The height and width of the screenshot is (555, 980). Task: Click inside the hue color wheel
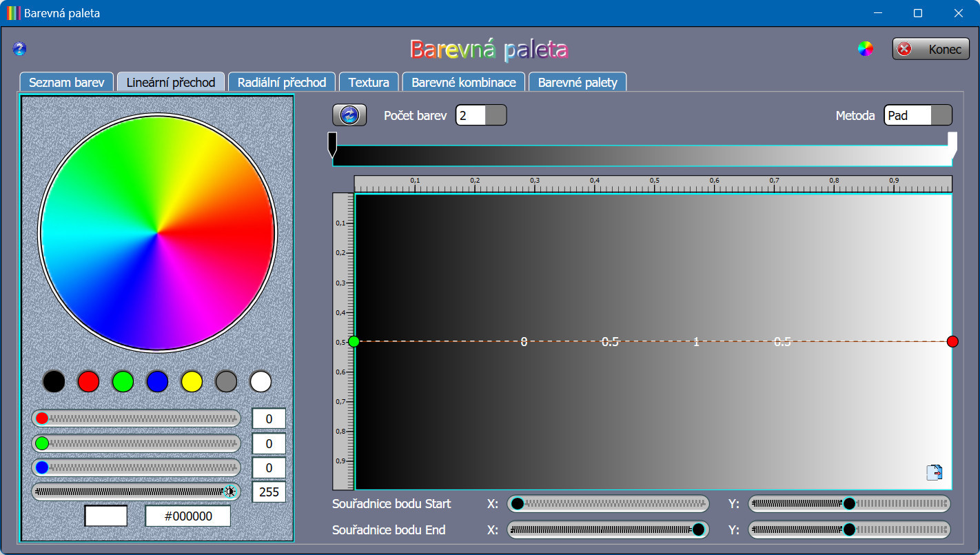[157, 233]
